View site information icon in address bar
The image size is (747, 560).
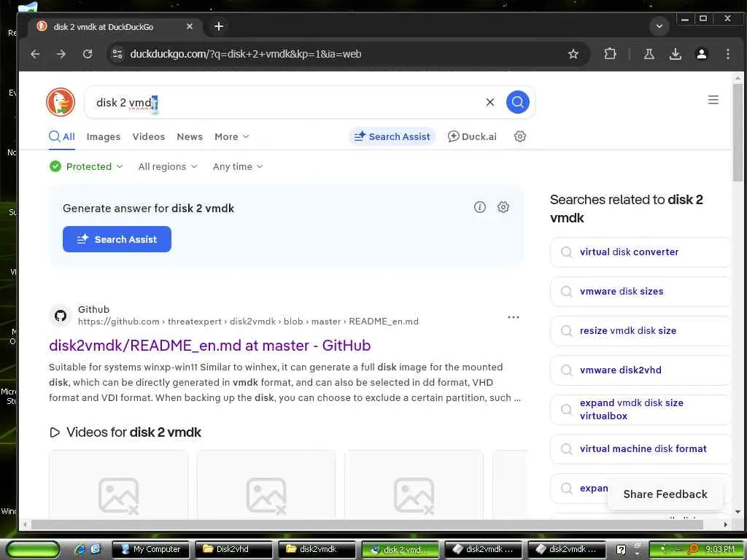[x=117, y=54]
